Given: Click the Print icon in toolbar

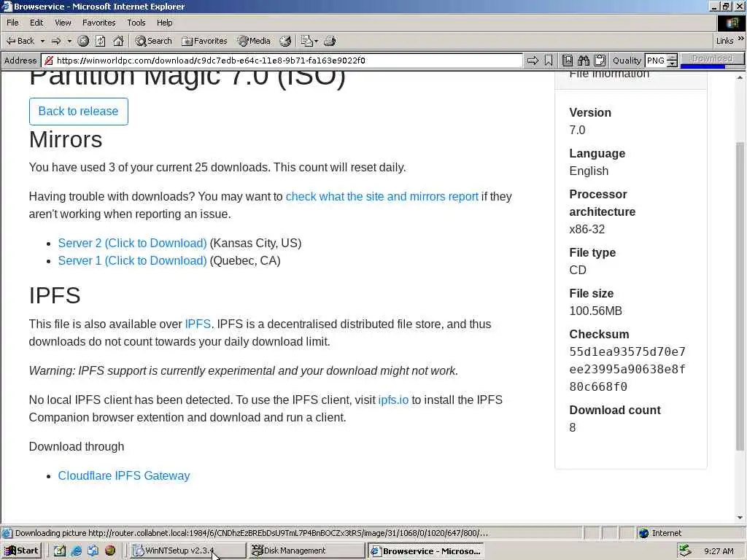Looking at the screenshot, I should click(330, 41).
